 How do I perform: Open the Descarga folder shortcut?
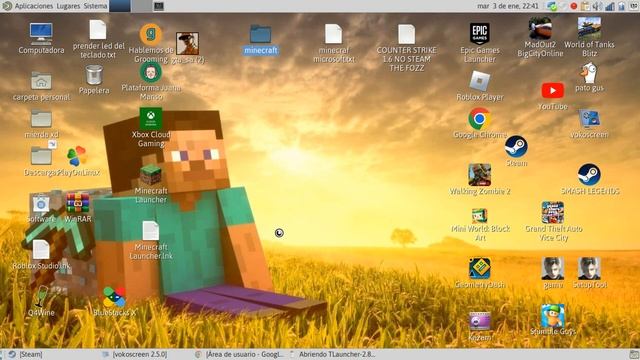click(x=41, y=156)
